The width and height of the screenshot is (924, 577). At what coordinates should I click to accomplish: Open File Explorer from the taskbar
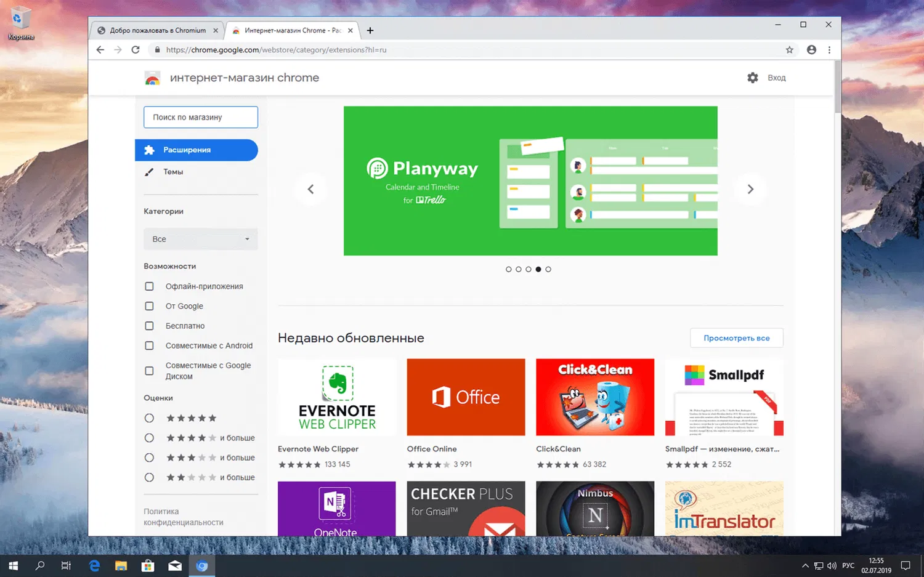(x=121, y=565)
